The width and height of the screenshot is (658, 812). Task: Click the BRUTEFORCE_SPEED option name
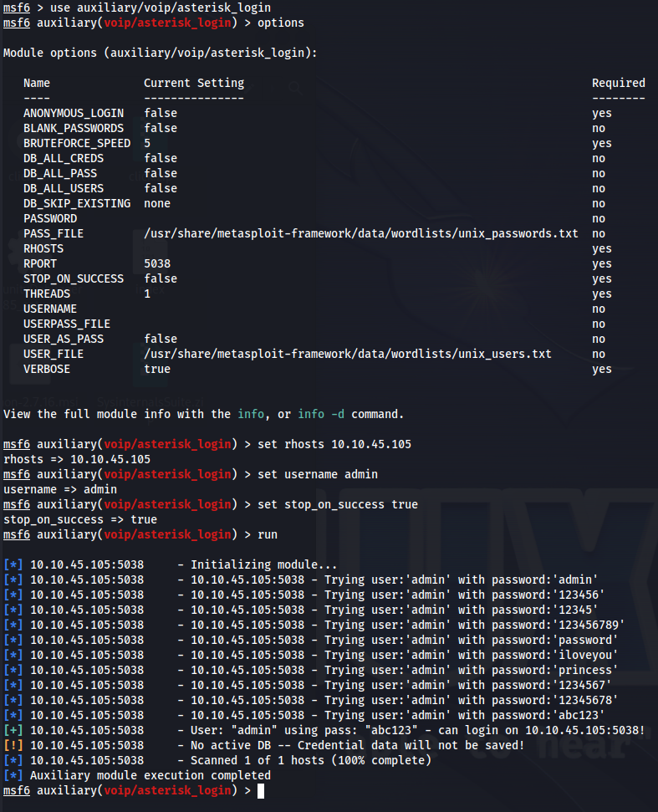(x=77, y=143)
